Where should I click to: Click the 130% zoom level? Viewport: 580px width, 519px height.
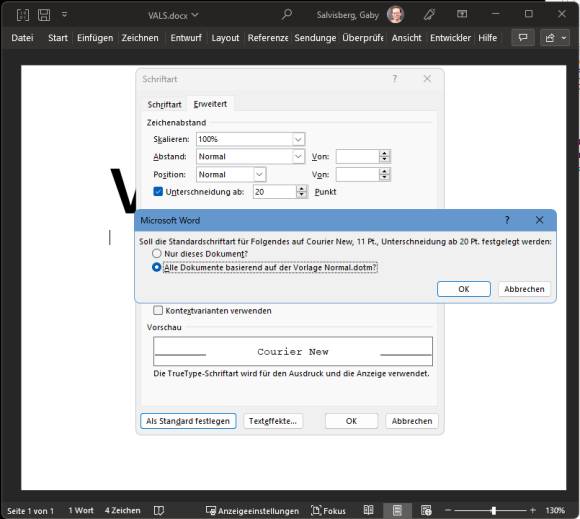pos(555,510)
